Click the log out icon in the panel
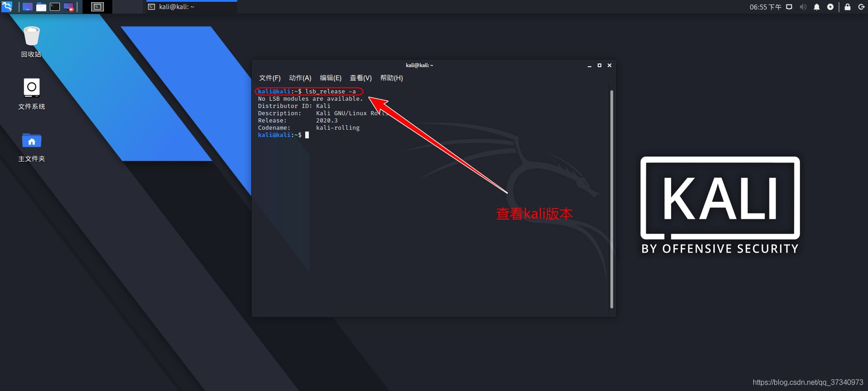Screen dimensions: 868x391 pyautogui.click(x=861, y=7)
